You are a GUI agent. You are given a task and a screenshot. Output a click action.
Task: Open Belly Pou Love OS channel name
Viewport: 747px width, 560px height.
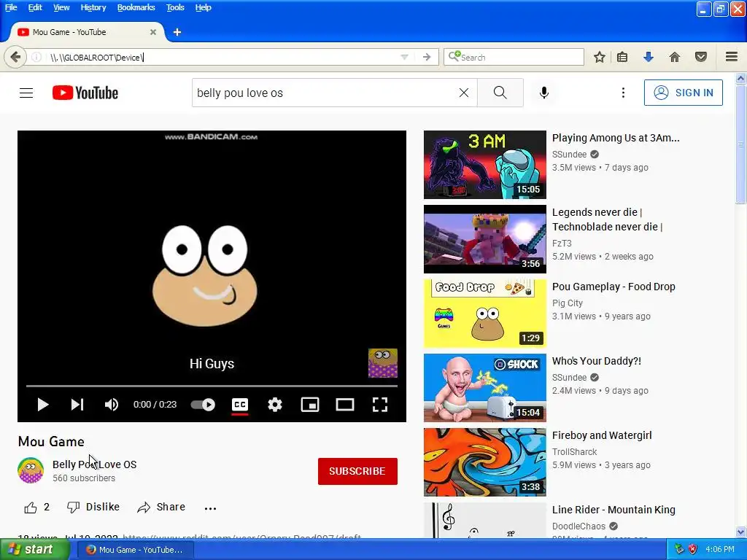pyautogui.click(x=94, y=464)
